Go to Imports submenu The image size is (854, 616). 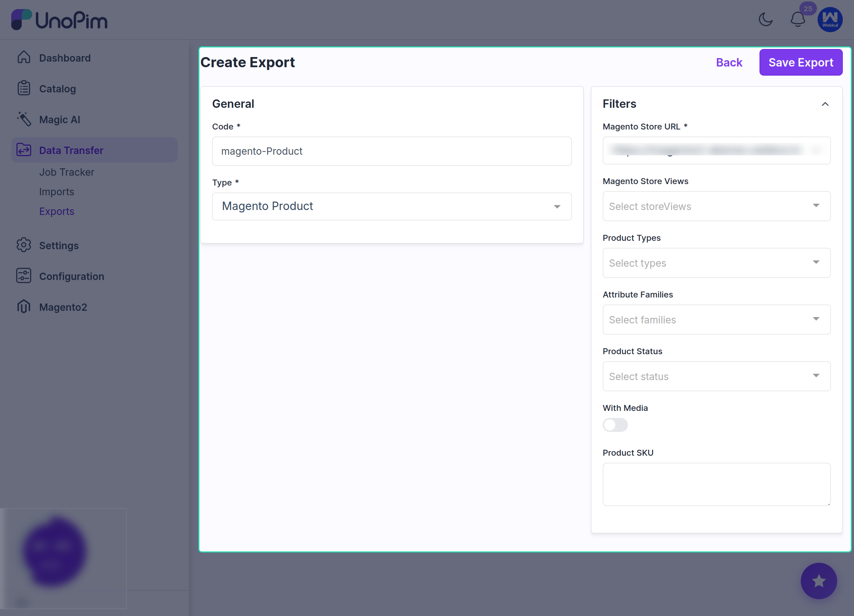coord(56,192)
